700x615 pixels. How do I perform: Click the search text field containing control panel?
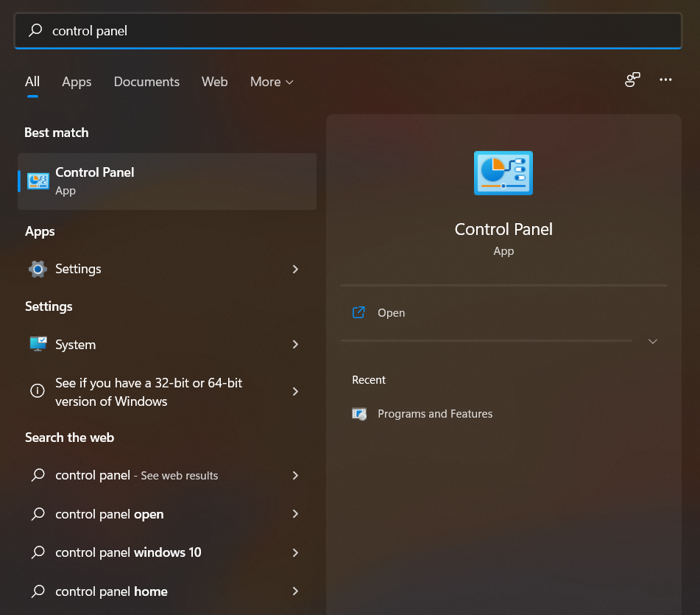tap(348, 31)
